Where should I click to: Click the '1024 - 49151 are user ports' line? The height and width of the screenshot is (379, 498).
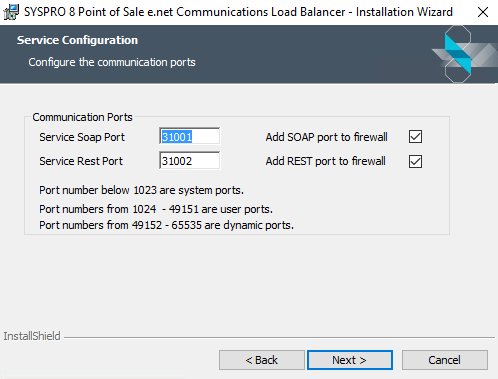point(156,209)
